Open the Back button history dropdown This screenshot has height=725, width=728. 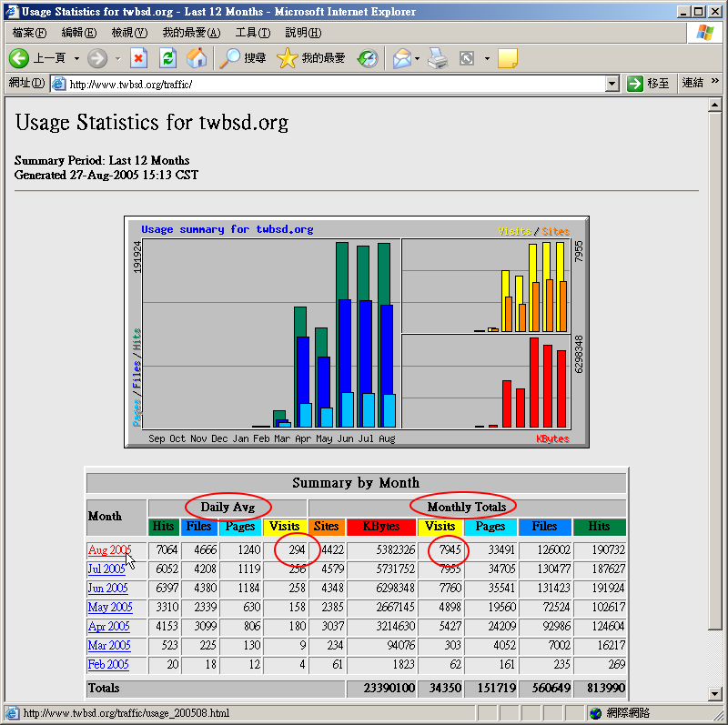76,58
